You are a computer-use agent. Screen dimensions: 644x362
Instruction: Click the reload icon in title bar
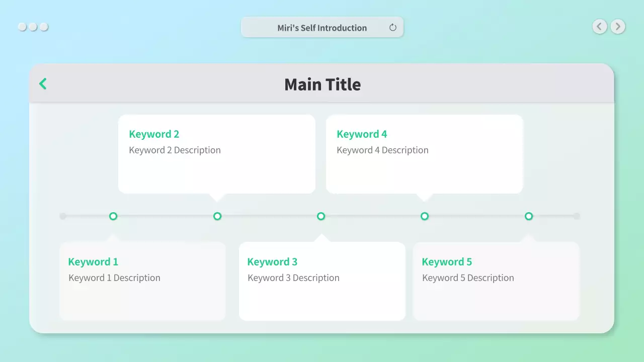[393, 28]
